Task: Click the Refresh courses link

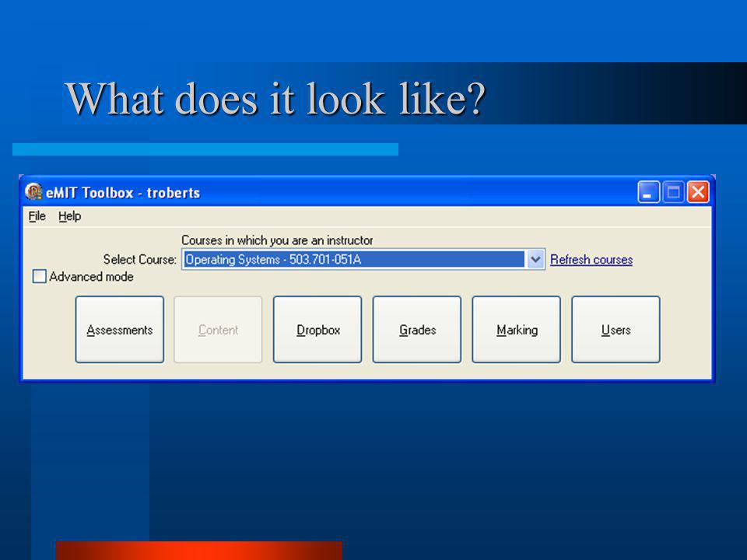Action: tap(591, 260)
